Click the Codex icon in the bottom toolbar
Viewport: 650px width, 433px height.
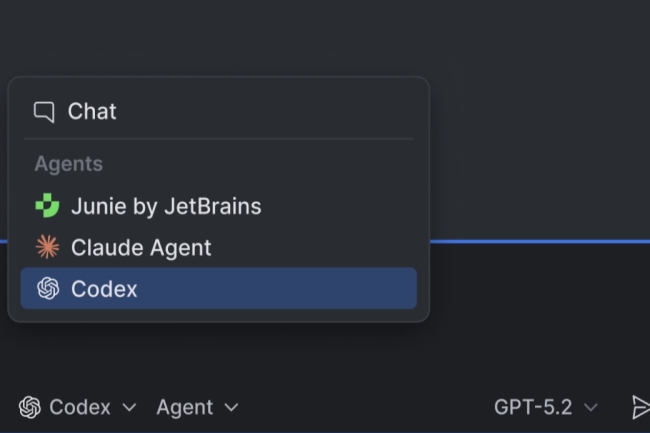[30, 407]
